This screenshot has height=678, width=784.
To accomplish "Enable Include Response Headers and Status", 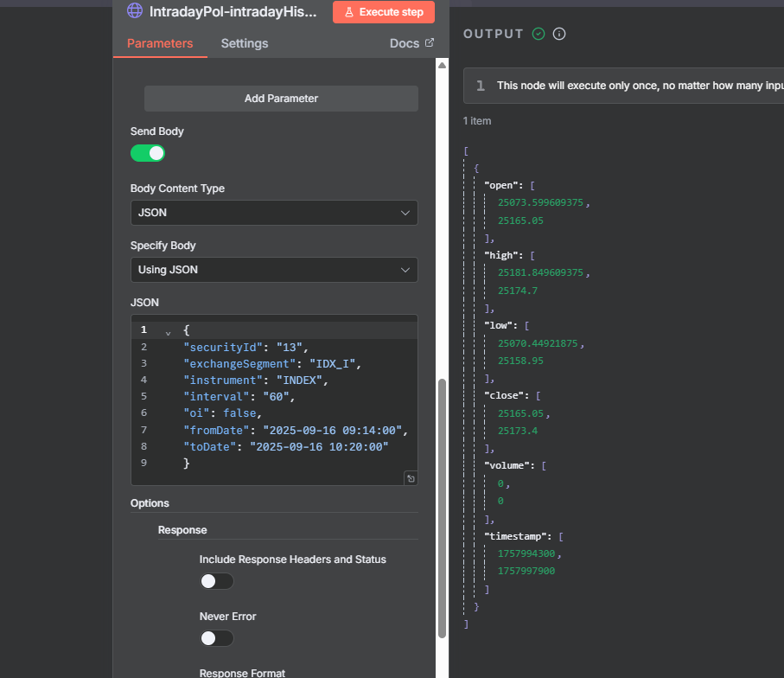I will (216, 581).
